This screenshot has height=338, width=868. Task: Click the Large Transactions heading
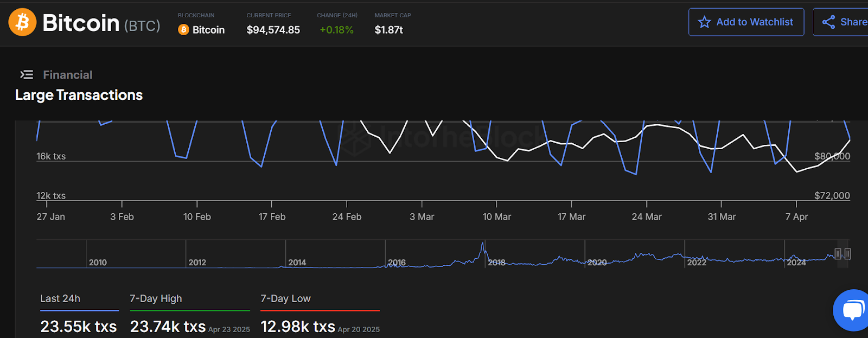point(79,95)
